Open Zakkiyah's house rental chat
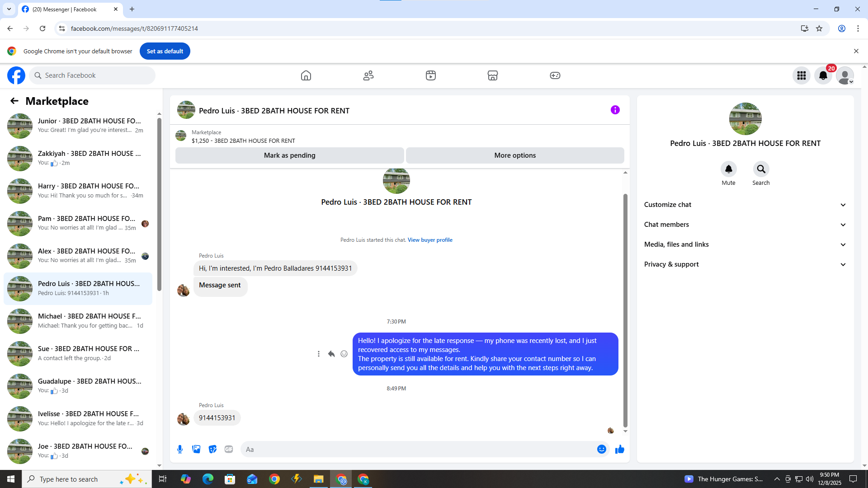Image resolution: width=868 pixels, height=488 pixels. tap(78, 158)
